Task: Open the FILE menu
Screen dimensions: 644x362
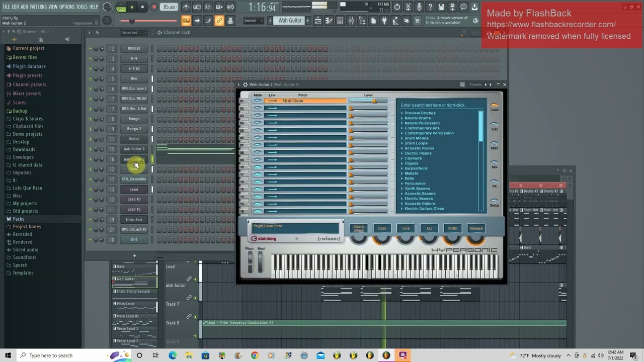Action: click(x=6, y=7)
